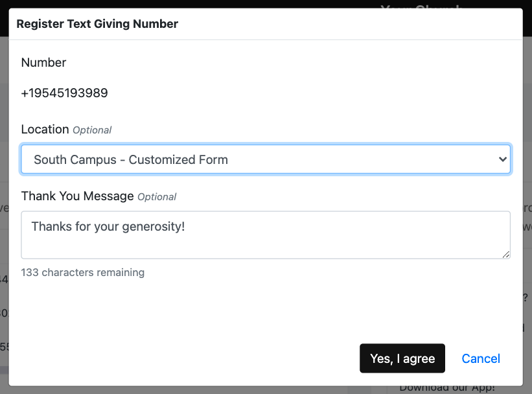Screen dimensions: 532x394
Task: Click the Thank You Message label
Action: pos(77,196)
